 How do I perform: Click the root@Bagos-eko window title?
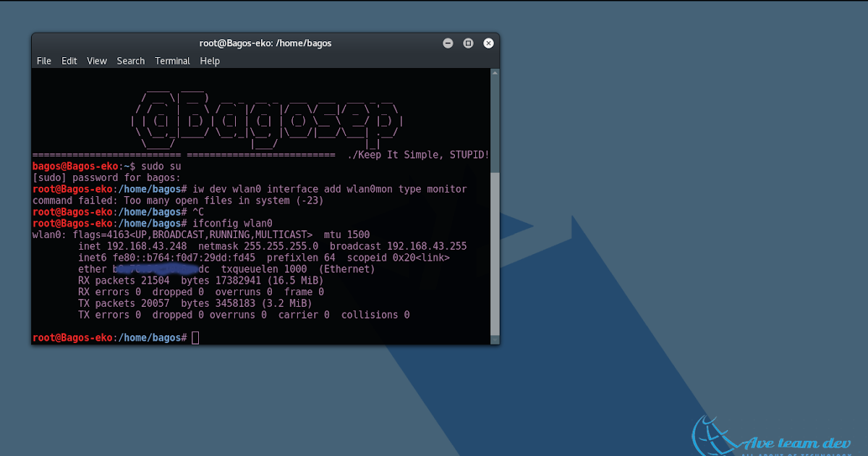[x=265, y=43]
